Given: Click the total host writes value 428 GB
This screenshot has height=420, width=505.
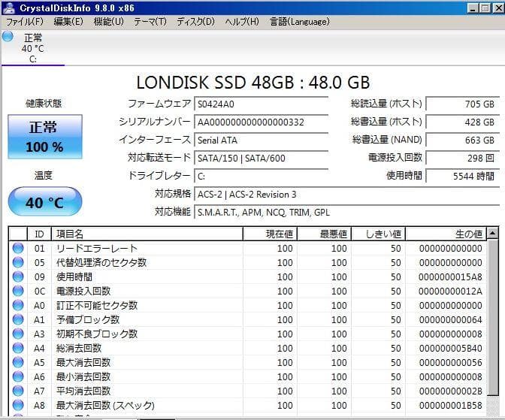Looking at the screenshot, I should [462, 122].
